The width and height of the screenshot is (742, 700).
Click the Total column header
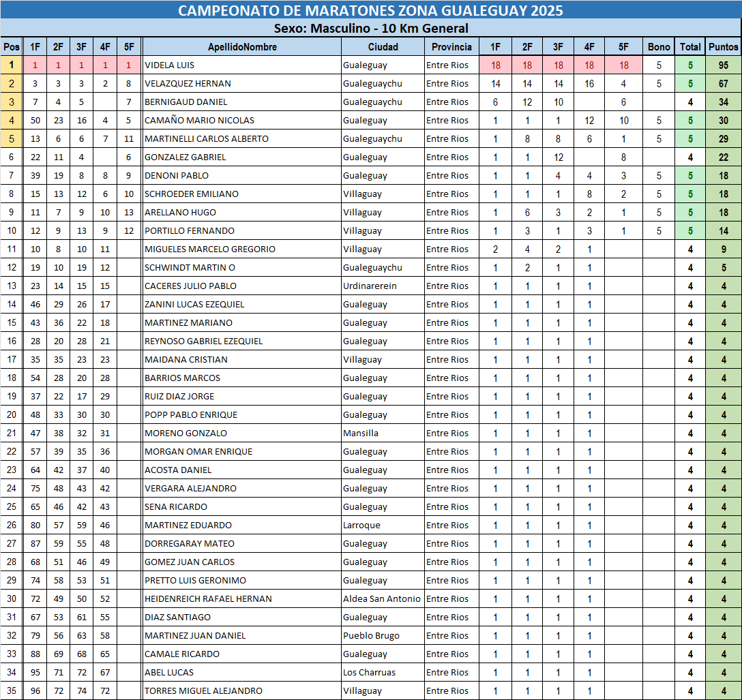[690, 47]
